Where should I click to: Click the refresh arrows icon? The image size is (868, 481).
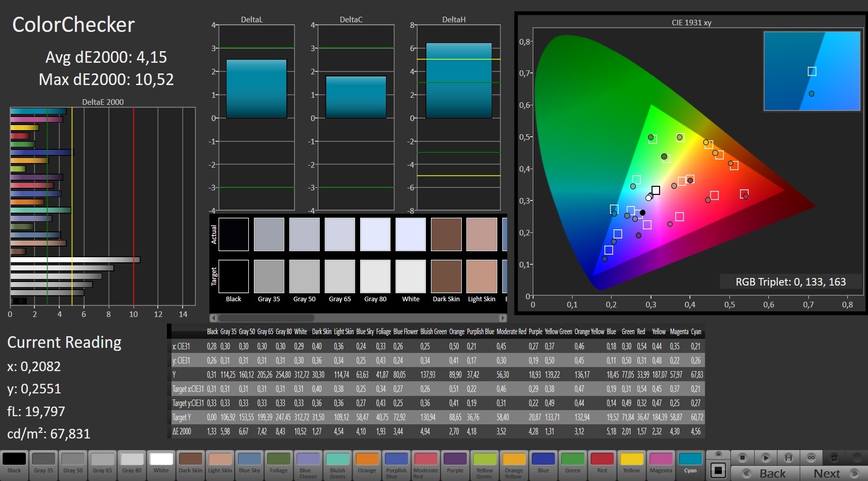834,458
